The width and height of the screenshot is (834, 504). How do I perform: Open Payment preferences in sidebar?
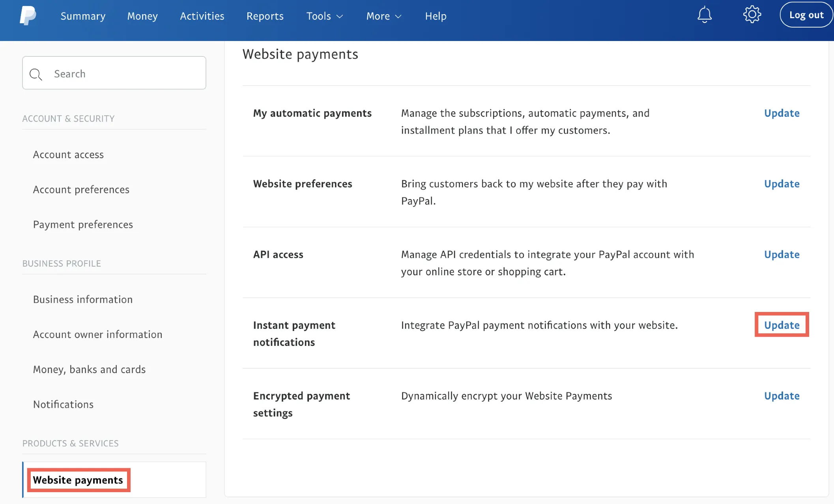[x=83, y=225]
